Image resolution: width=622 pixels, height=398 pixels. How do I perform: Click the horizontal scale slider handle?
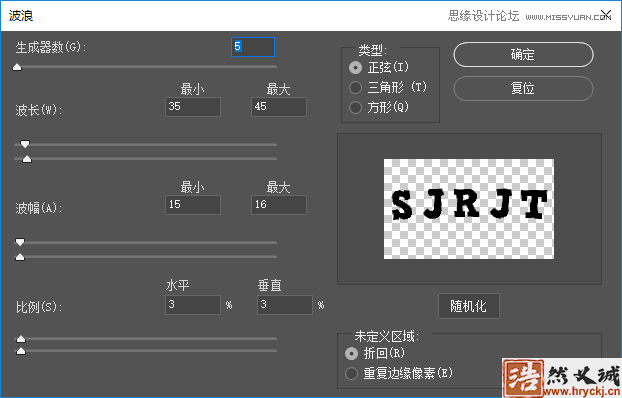tap(21, 338)
